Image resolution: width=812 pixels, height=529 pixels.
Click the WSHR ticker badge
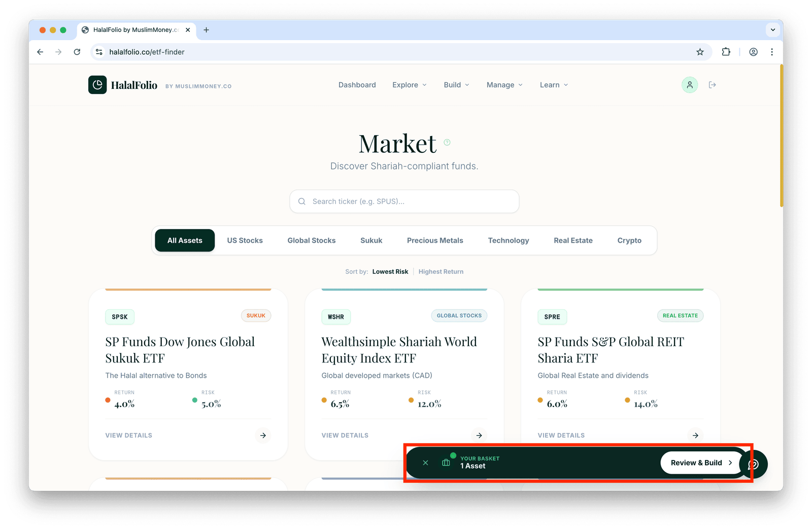(336, 317)
